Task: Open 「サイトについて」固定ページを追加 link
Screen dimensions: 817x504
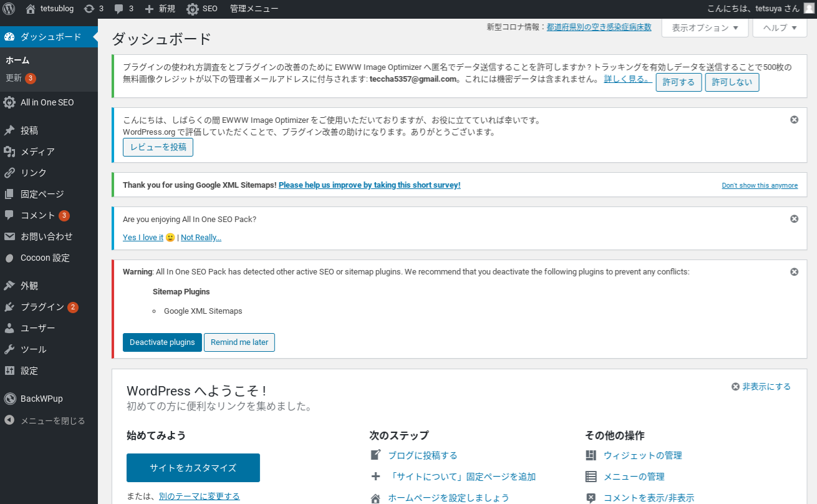Action: click(x=462, y=477)
